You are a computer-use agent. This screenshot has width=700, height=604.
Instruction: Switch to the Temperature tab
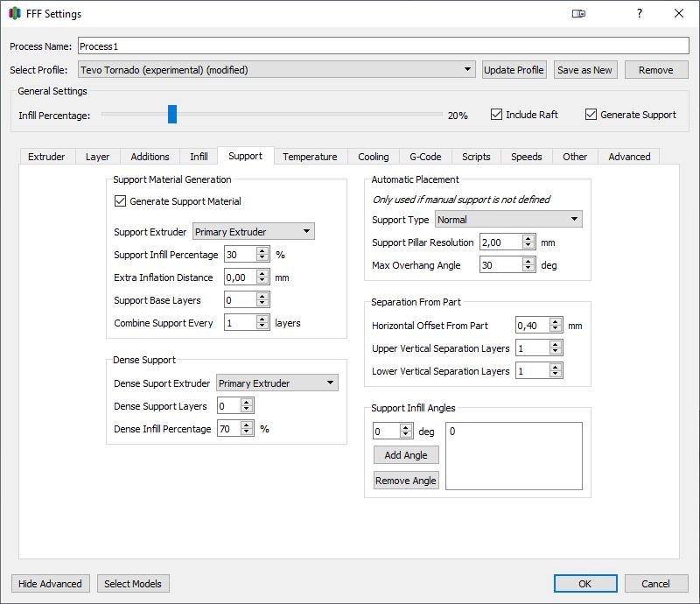tap(310, 157)
